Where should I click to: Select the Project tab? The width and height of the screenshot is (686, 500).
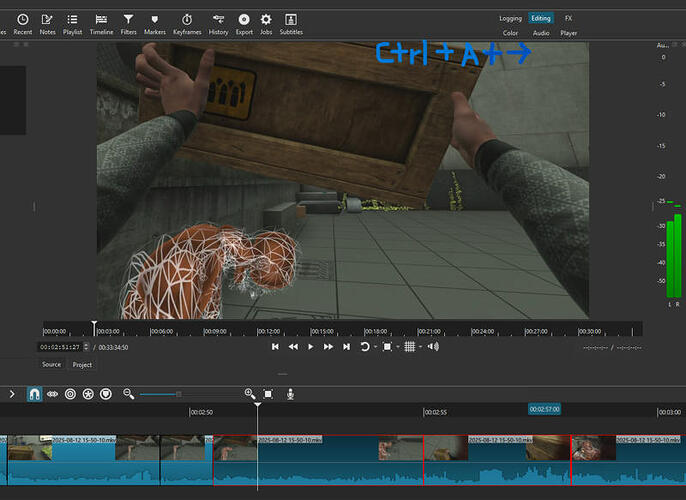tap(82, 365)
